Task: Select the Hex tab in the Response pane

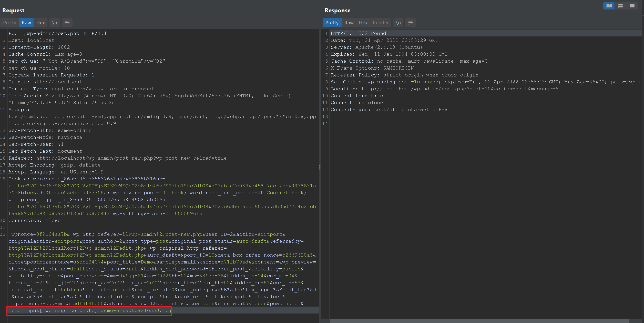Action: pyautogui.click(x=363, y=23)
